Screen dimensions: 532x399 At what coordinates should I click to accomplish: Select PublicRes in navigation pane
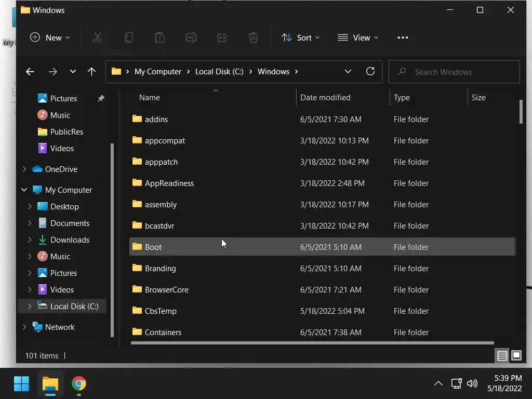pos(66,131)
